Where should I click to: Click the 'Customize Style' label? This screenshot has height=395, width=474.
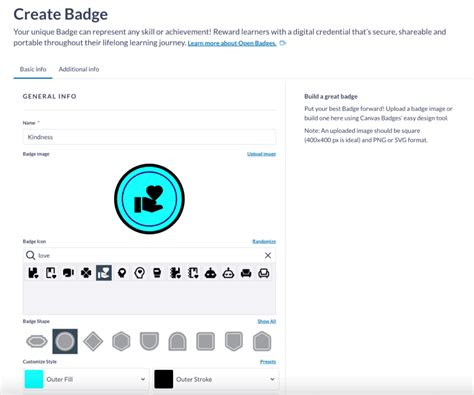pyautogui.click(x=40, y=362)
